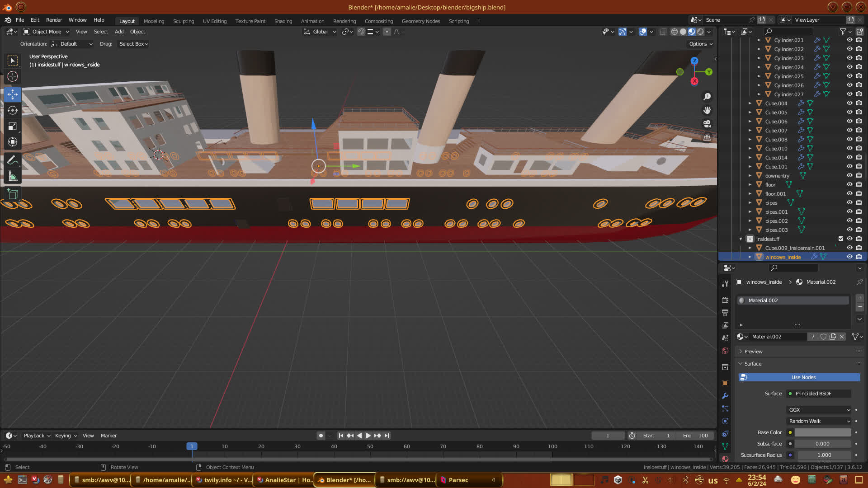Open the Object Mode dropdown
868x488 pixels.
coord(46,32)
